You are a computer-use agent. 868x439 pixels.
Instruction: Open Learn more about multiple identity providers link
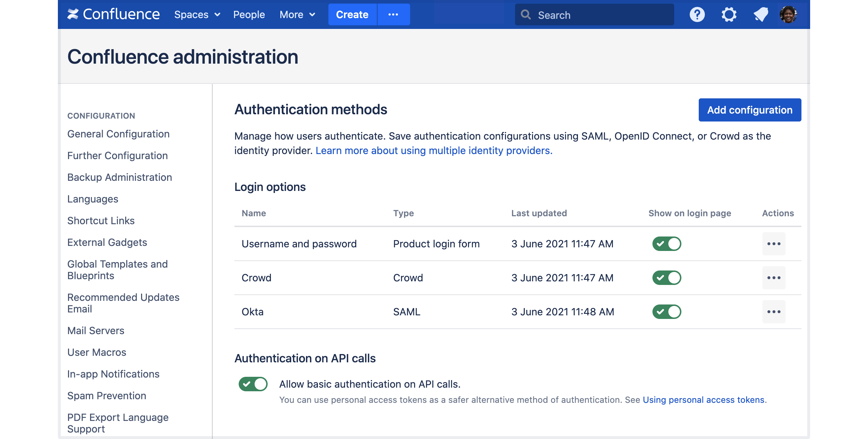(x=434, y=150)
